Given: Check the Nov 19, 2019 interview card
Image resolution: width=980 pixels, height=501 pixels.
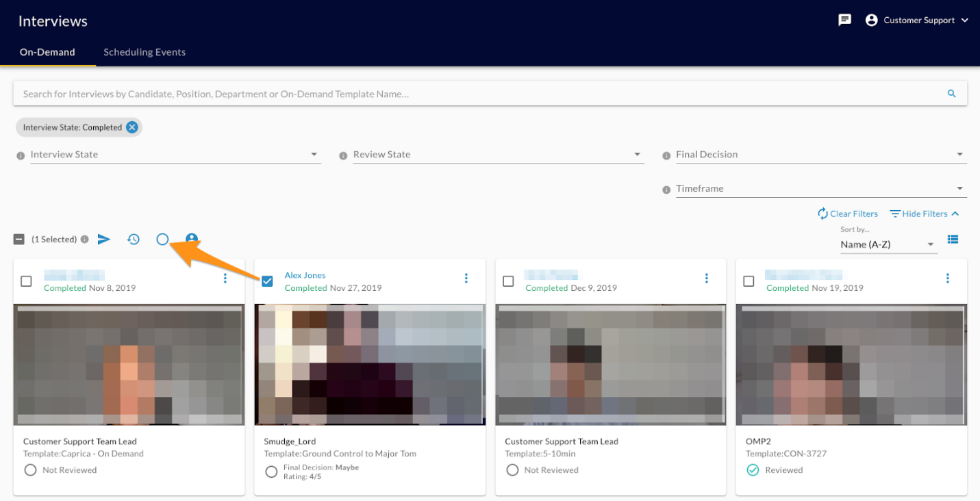Looking at the screenshot, I should (x=749, y=281).
